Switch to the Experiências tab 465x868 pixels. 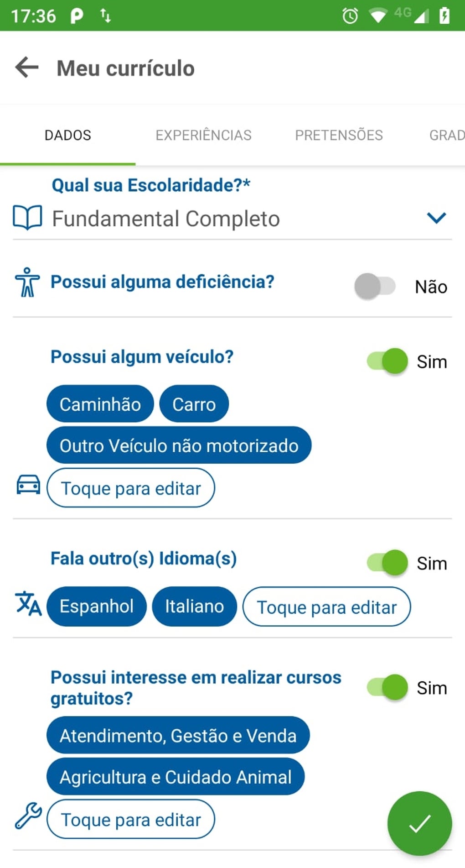[x=203, y=135]
